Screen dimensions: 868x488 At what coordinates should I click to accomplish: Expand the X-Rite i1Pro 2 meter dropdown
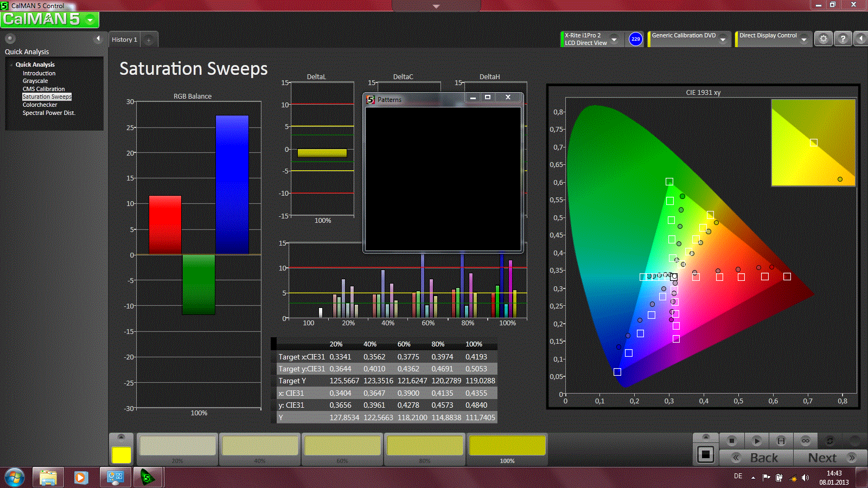pyautogui.click(x=614, y=39)
